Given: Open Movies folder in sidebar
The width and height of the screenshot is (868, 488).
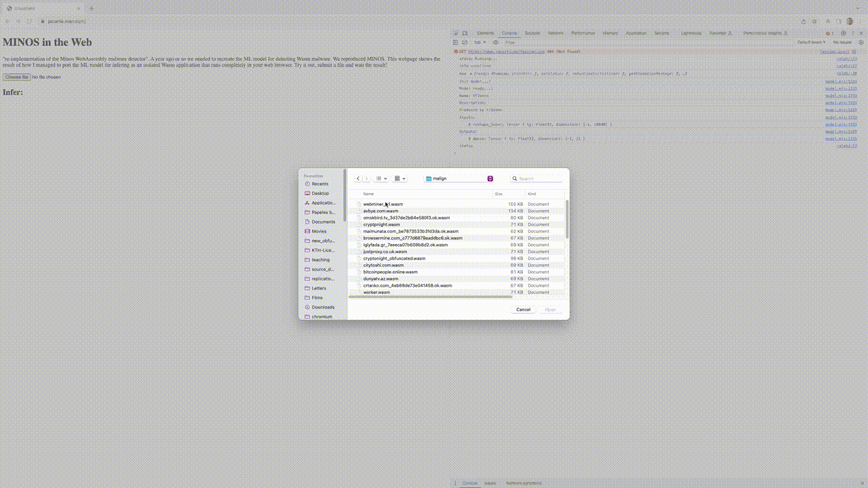Looking at the screenshot, I should click(319, 231).
